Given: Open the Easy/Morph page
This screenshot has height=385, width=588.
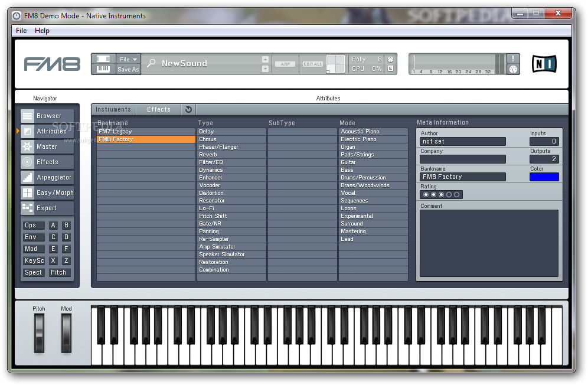Looking at the screenshot, I should tap(47, 193).
